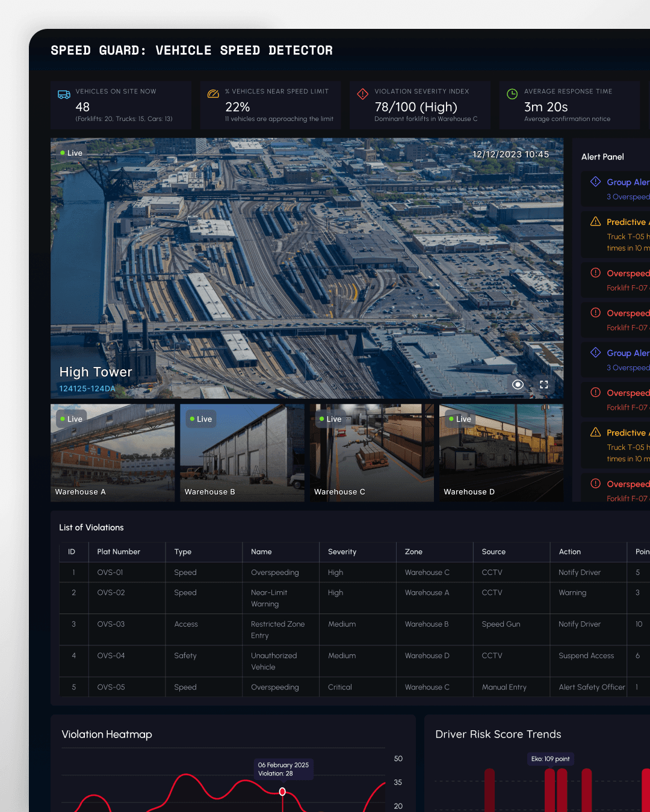This screenshot has width=650, height=812.
Task: Click Restricted Zone Entry violation name
Action: tap(277, 630)
